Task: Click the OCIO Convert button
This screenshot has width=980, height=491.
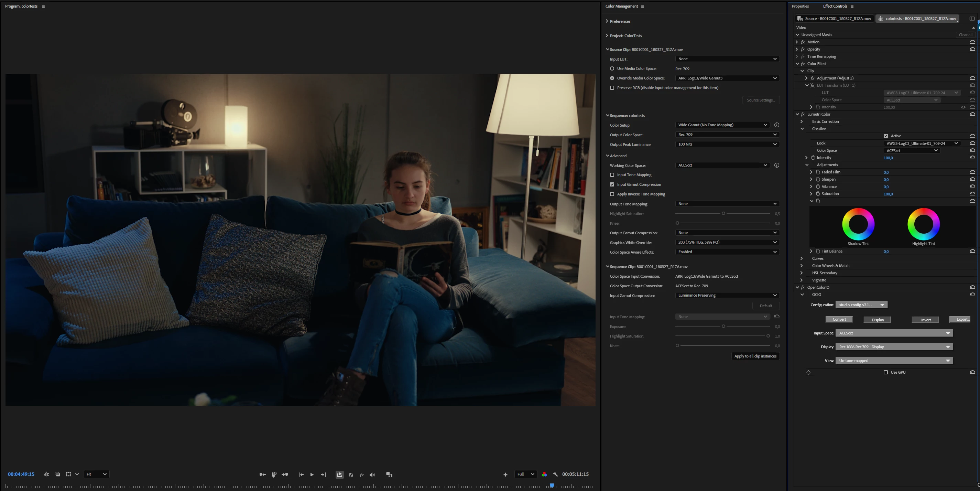Action: (x=839, y=319)
